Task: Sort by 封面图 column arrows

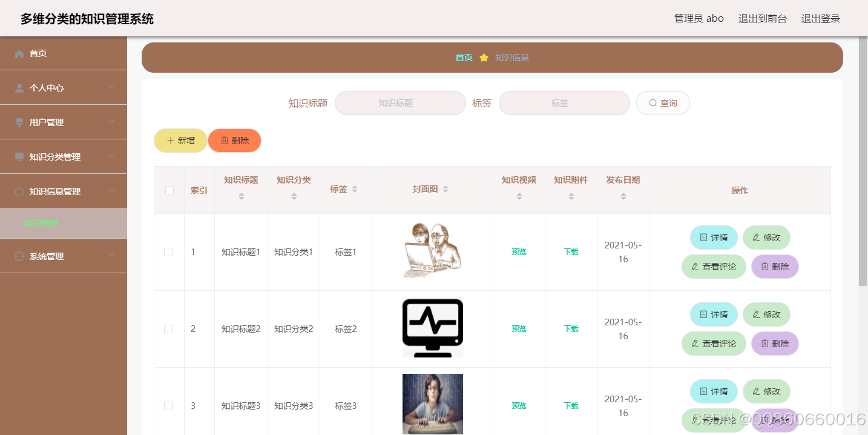Action: pyautogui.click(x=446, y=190)
